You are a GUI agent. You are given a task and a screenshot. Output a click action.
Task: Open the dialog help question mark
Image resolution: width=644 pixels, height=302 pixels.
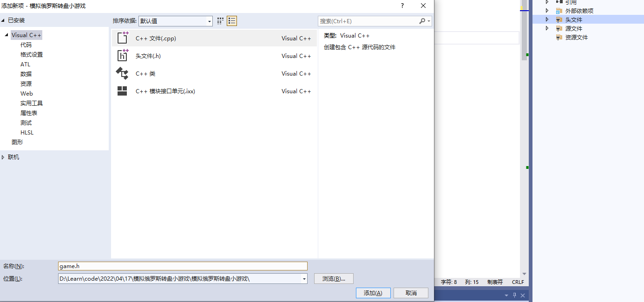pyautogui.click(x=402, y=6)
